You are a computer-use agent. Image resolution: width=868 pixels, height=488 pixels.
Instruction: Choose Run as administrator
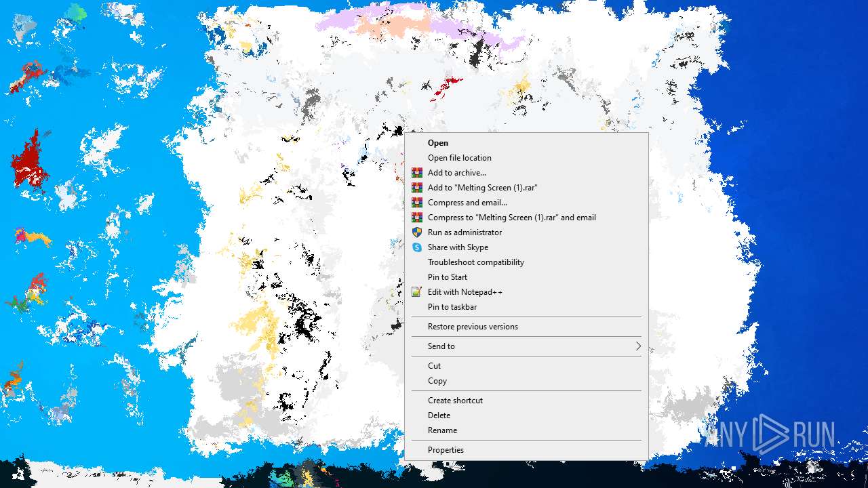(526, 232)
